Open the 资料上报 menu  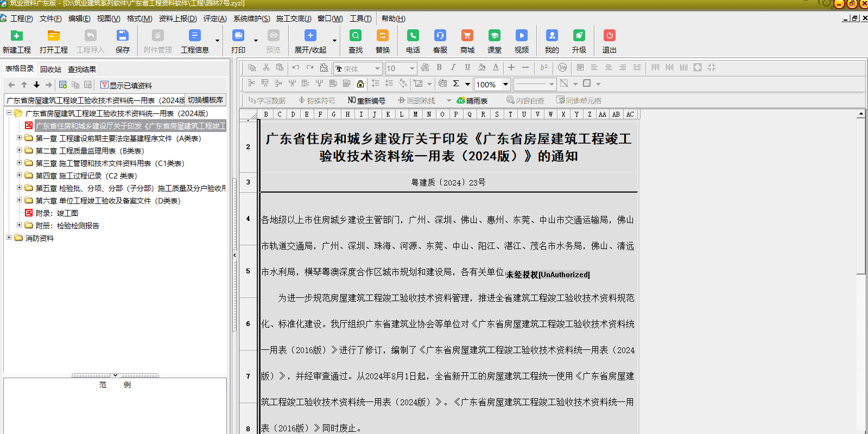pos(178,18)
